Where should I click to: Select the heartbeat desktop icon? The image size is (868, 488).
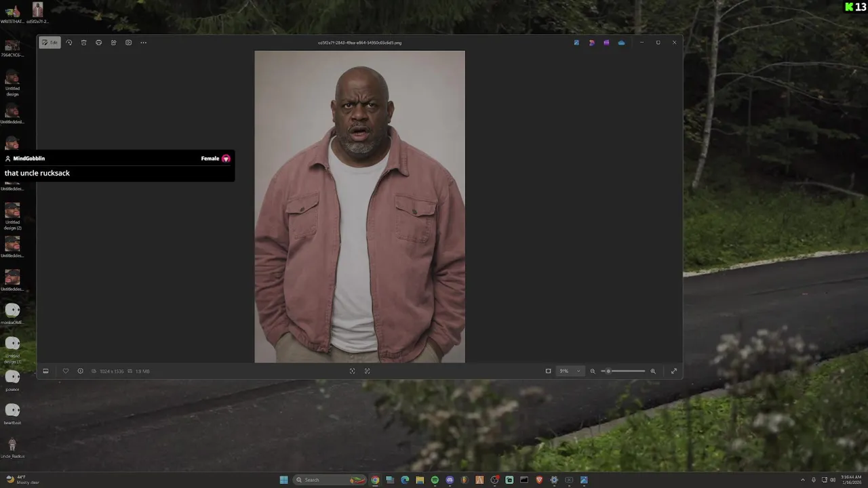point(12,413)
